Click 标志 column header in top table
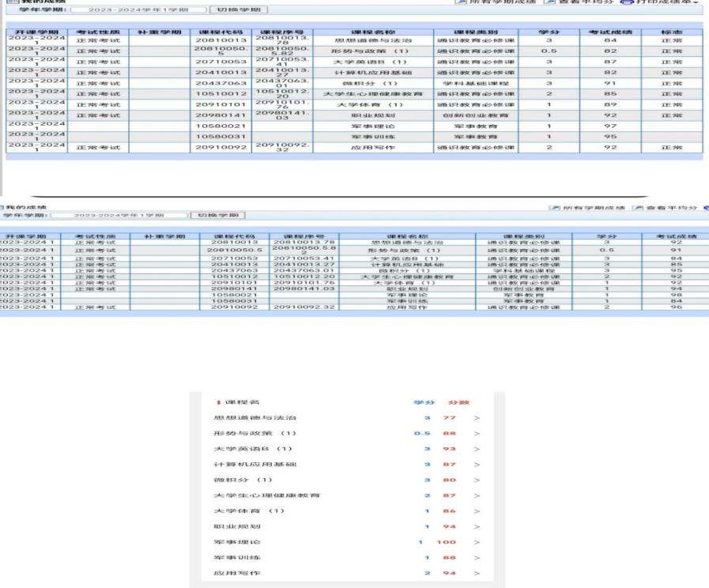The height and width of the screenshot is (588, 709). (672, 32)
